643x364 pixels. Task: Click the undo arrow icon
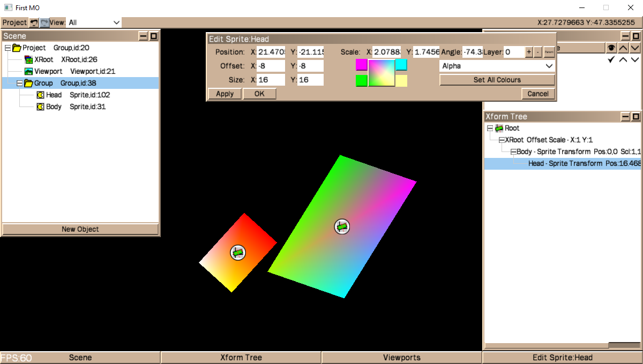click(x=34, y=22)
